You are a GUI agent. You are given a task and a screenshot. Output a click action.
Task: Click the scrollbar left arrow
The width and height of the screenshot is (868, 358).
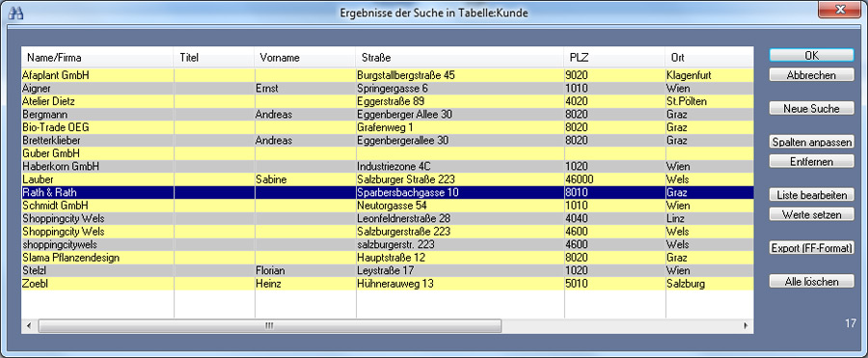[x=29, y=326]
